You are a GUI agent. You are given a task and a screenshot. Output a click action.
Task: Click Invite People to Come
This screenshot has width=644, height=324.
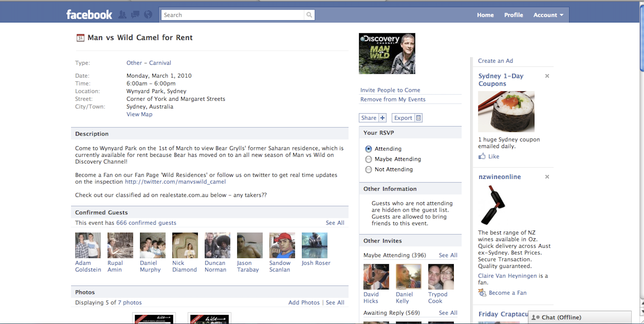pos(390,90)
